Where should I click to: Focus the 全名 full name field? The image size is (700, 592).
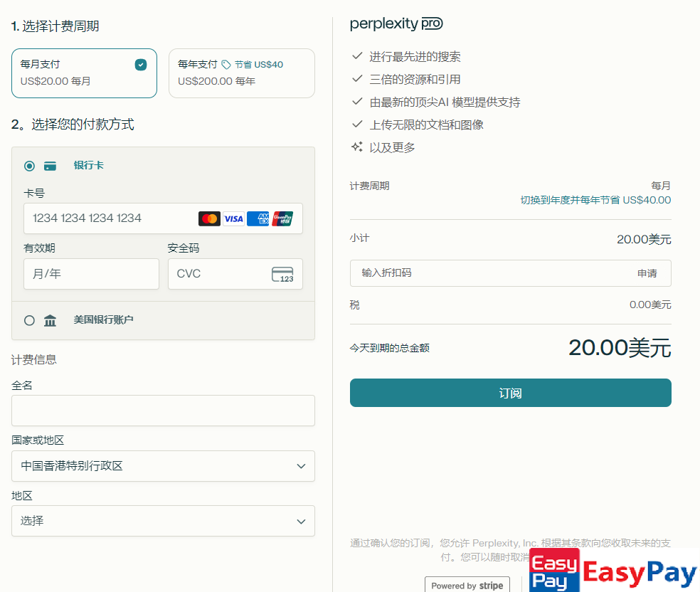pyautogui.click(x=163, y=411)
